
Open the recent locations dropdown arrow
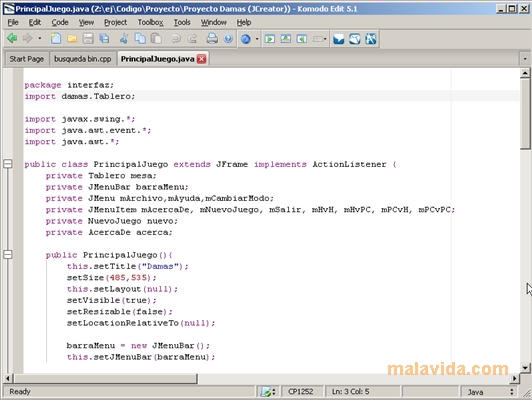pyautogui.click(x=40, y=38)
